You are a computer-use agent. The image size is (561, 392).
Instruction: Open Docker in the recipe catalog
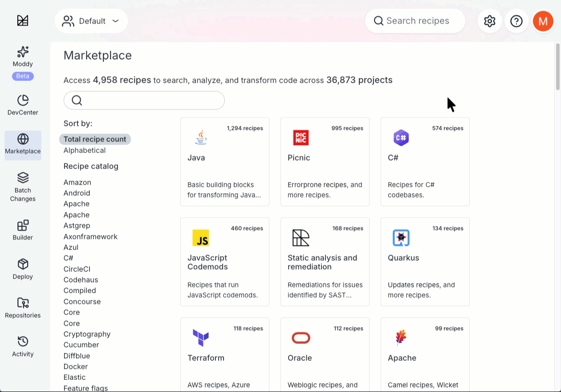[x=76, y=367]
